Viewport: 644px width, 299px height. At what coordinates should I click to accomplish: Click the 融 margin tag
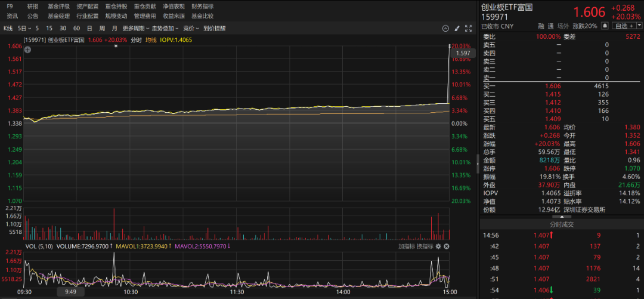(x=541, y=26)
